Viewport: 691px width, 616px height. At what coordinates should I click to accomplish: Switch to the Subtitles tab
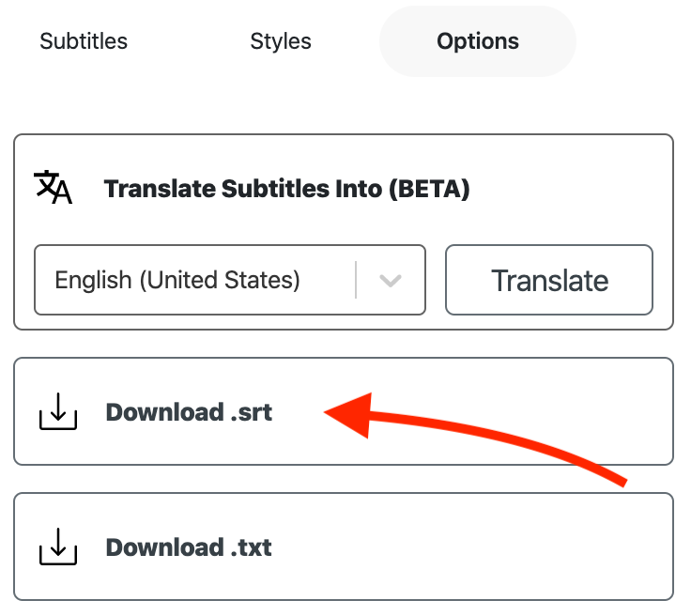[x=84, y=41]
